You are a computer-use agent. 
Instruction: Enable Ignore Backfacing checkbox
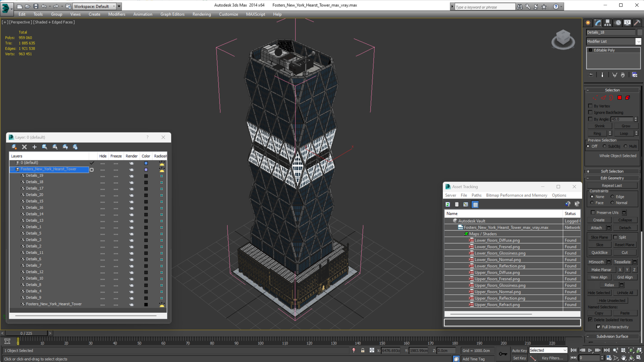click(x=590, y=112)
